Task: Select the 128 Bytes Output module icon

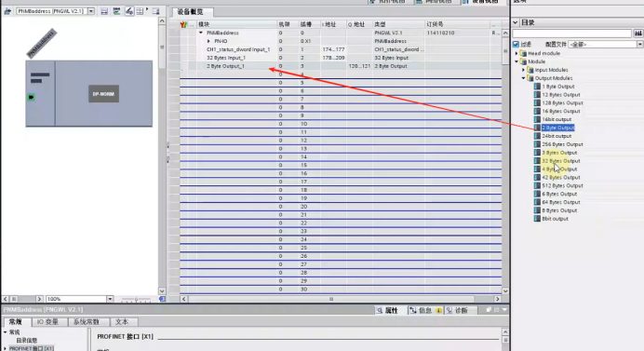Action: tap(537, 102)
